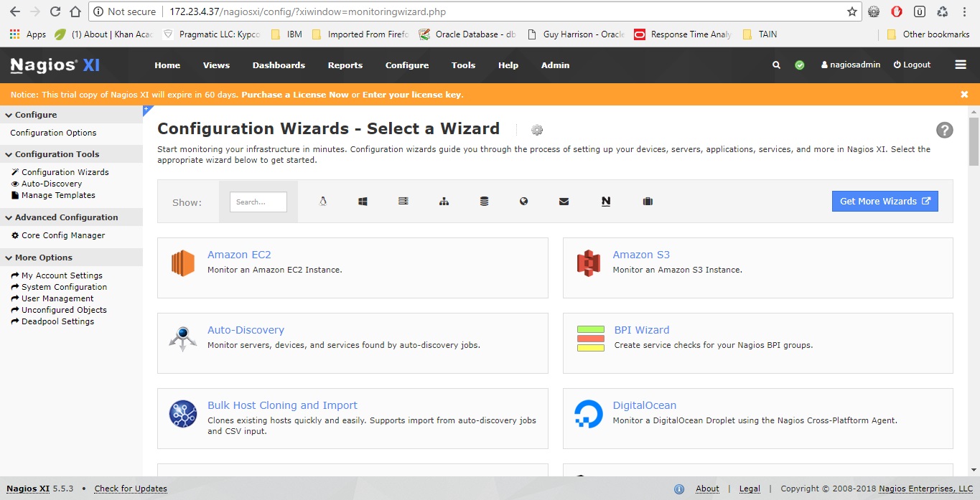Log out using the Logout link
Screen dimensions: 980x500
912,65
